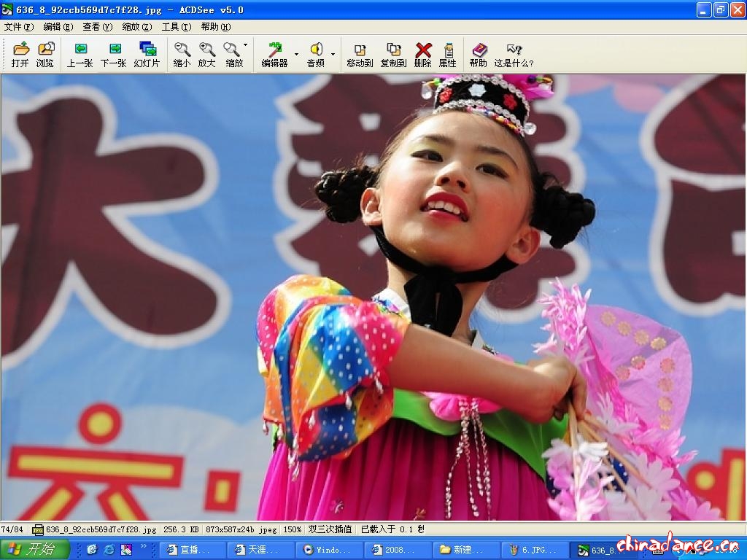747x560 pixels.
Task: Click the 浏览 (Browse) toolbar icon
Action: [45, 54]
